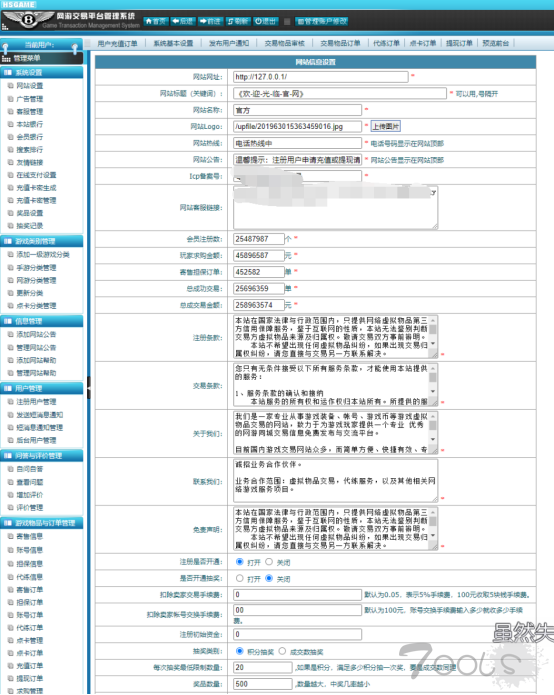The width and height of the screenshot is (554, 695).
Task: Collapse sidebar using the black splitter handle
Action: [x=89, y=388]
